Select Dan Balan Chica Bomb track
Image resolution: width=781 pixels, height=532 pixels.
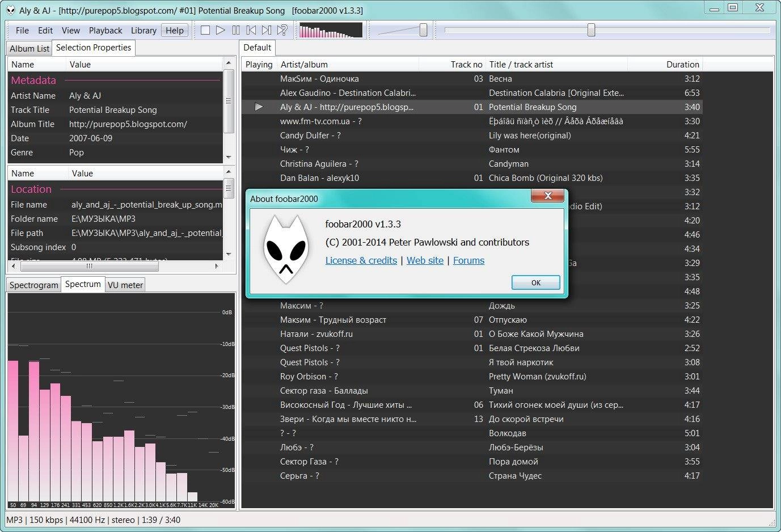click(x=472, y=178)
